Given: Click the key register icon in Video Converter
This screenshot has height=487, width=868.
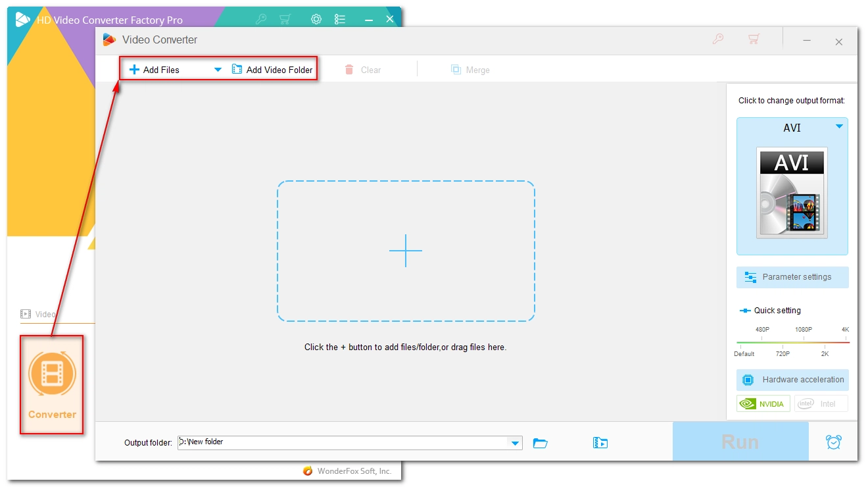Looking at the screenshot, I should click(x=718, y=39).
